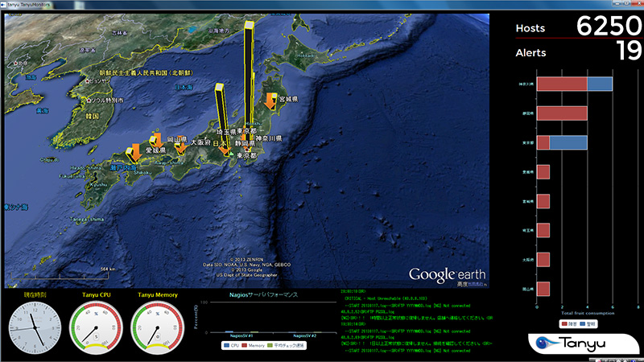Toggle the red 障害 legend entry
This screenshot has width=644, height=362.
(x=569, y=324)
